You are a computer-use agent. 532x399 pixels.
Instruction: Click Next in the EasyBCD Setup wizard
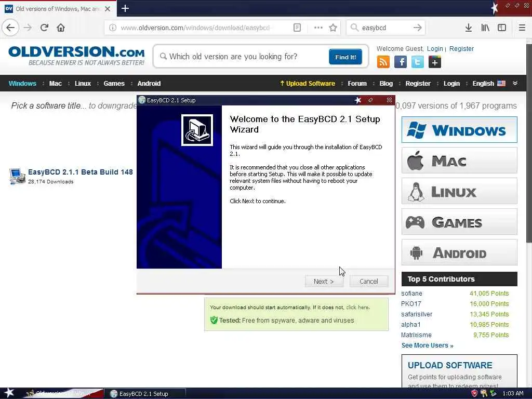pos(324,281)
